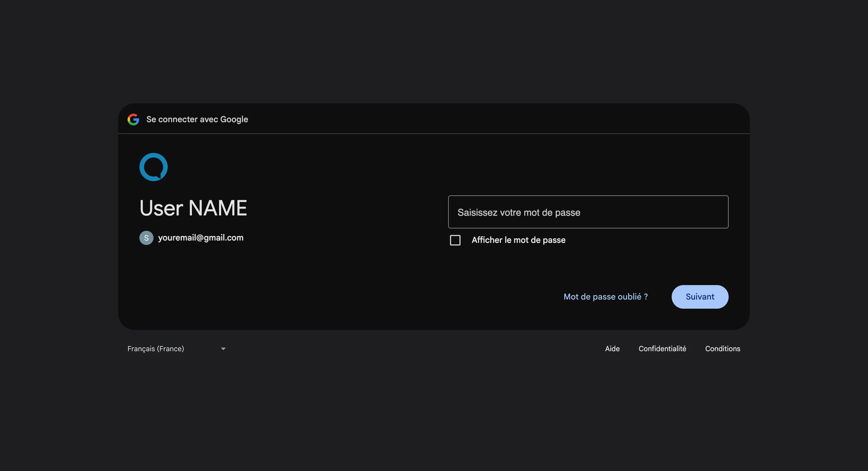Open the Conditions link

tap(722, 349)
